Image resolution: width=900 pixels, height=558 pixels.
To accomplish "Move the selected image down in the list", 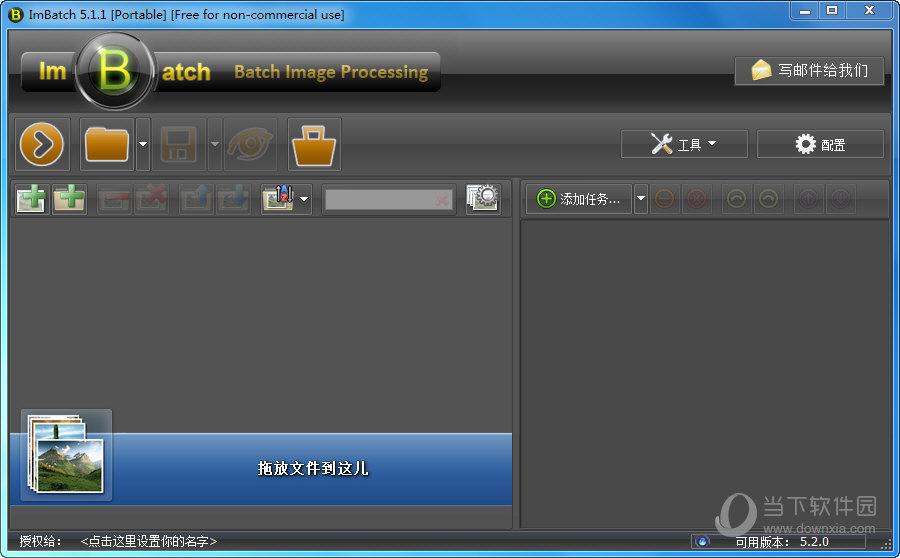I will 234,199.
